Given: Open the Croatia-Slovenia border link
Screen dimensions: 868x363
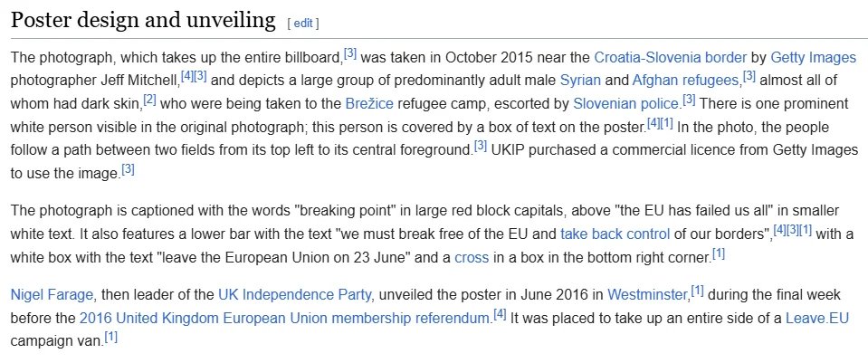Looking at the screenshot, I should coord(671,58).
